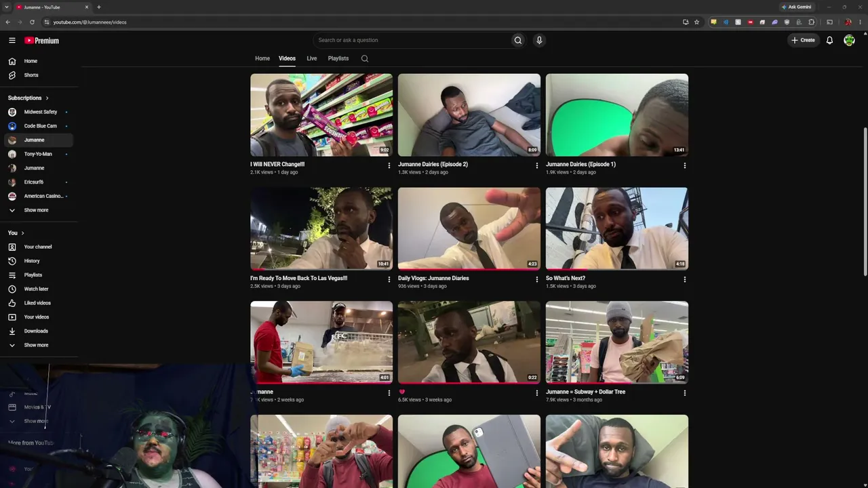Reload the page with the refresh icon
Image resolution: width=868 pixels, height=488 pixels.
(32, 22)
